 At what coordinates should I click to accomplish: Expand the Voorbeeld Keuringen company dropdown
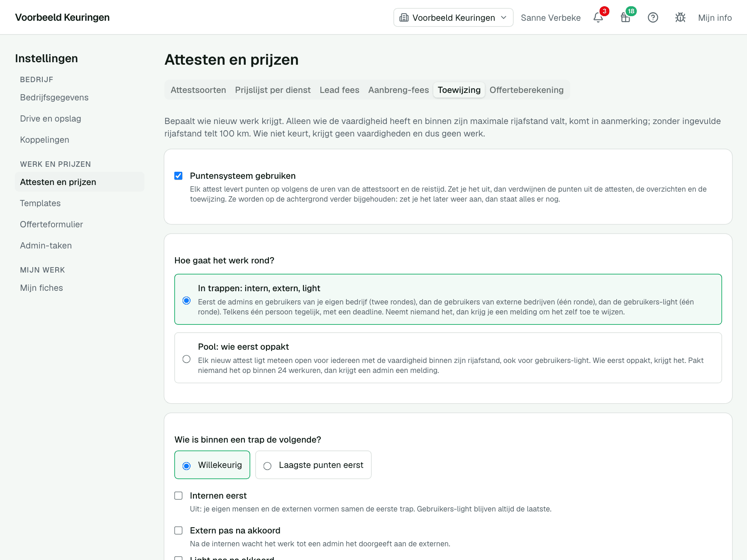pyautogui.click(x=453, y=17)
